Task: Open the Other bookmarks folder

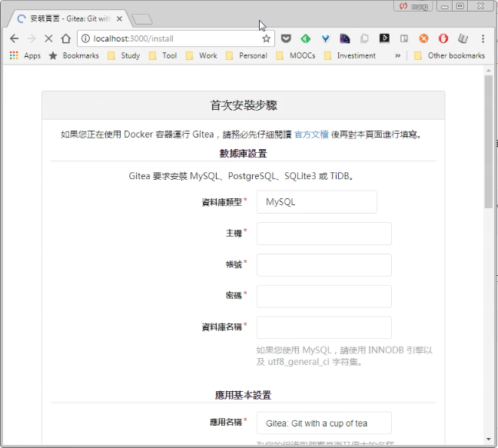Action: [450, 55]
